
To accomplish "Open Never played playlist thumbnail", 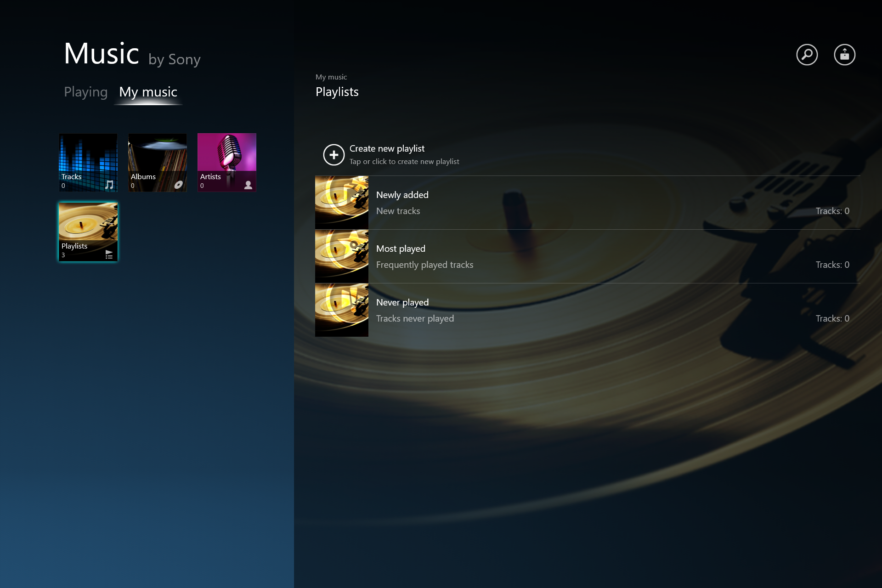I will (342, 310).
